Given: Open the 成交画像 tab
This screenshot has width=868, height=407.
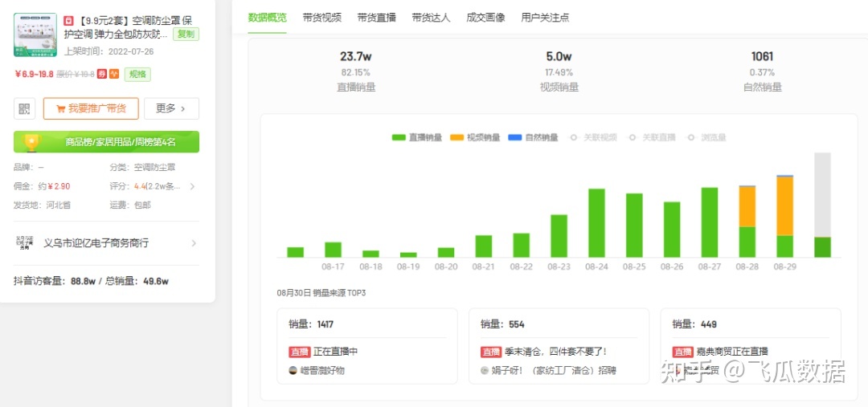Looking at the screenshot, I should pyautogui.click(x=485, y=17).
